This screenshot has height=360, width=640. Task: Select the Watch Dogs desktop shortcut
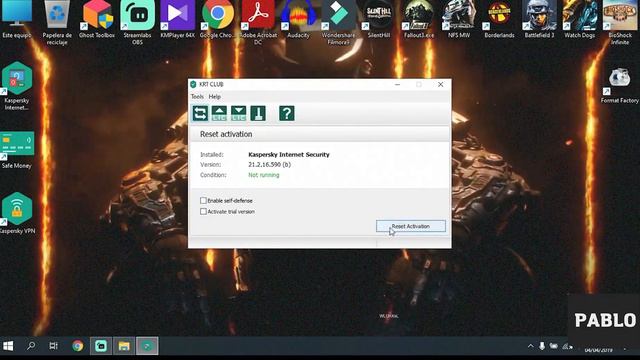click(x=580, y=20)
